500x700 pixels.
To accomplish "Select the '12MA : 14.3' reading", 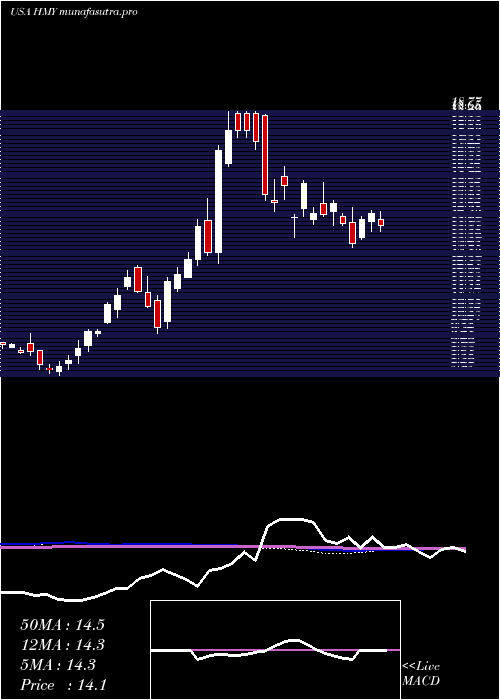I will coord(62,645).
